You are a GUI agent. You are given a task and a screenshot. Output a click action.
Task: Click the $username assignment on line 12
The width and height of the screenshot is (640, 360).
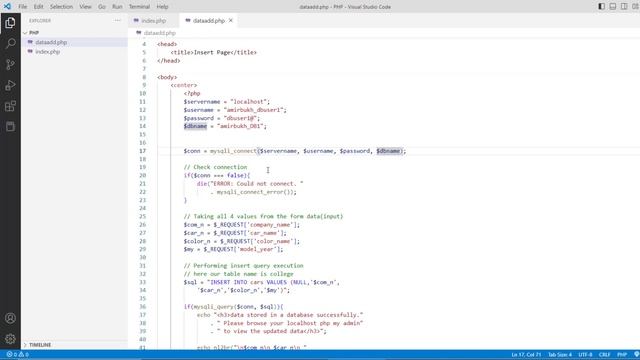click(x=235, y=110)
